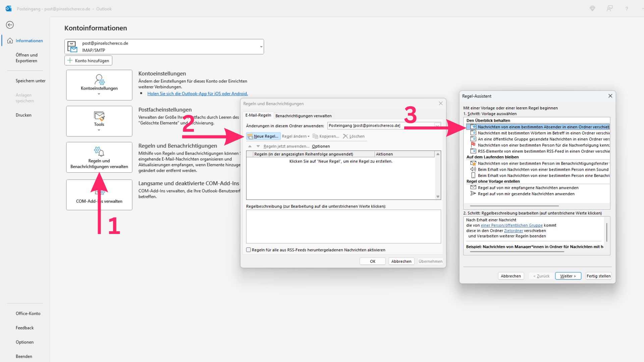
Task: Open help with the question mark icon
Action: point(627,9)
